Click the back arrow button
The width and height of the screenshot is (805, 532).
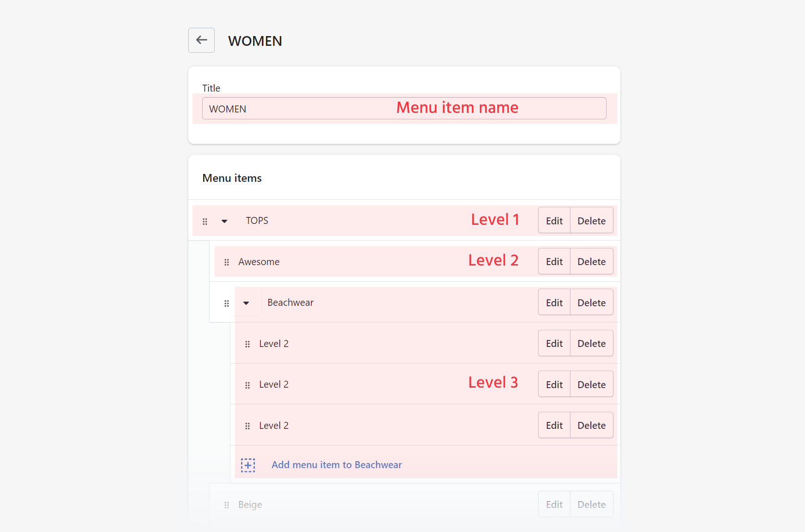[201, 40]
